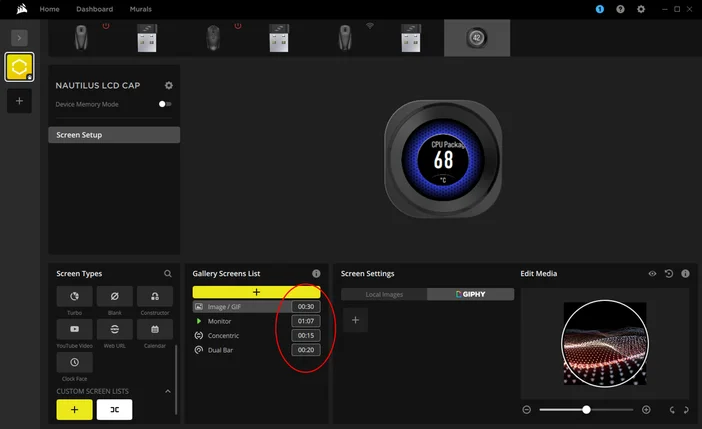
Task: Open the Murals menu
Action: (x=141, y=9)
